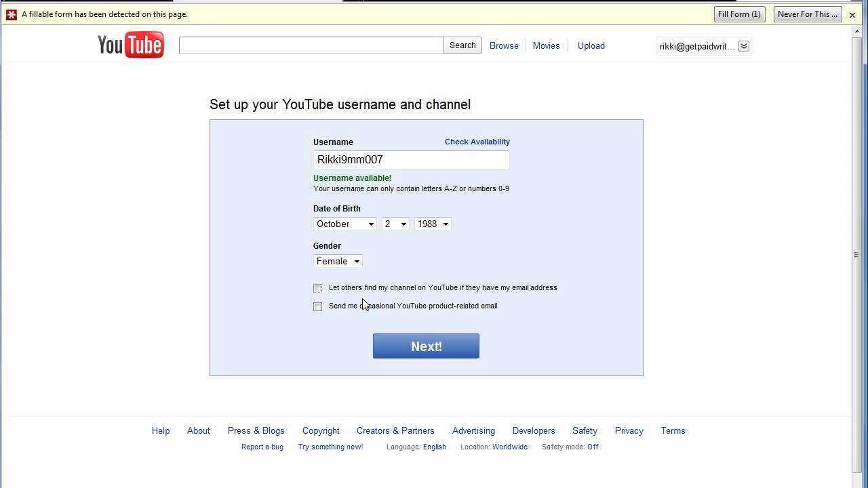Image resolution: width=868 pixels, height=488 pixels.
Task: Click the 'Date of Birth' label
Action: [337, 209]
